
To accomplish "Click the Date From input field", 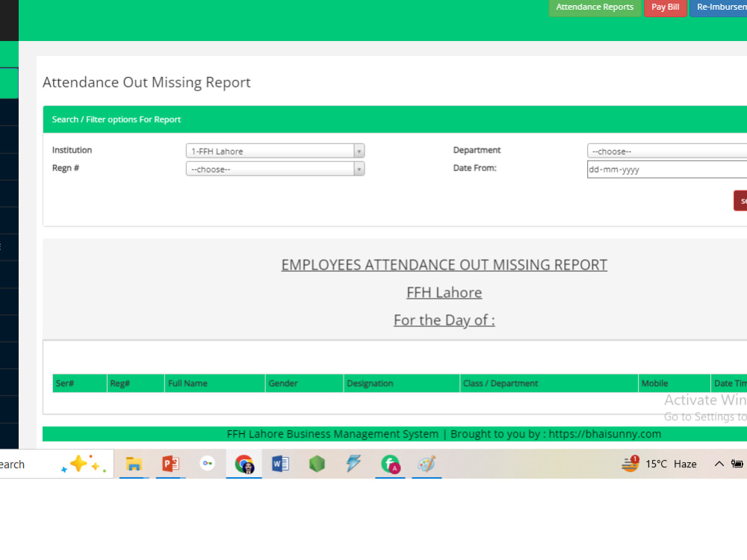I will tap(667, 169).
